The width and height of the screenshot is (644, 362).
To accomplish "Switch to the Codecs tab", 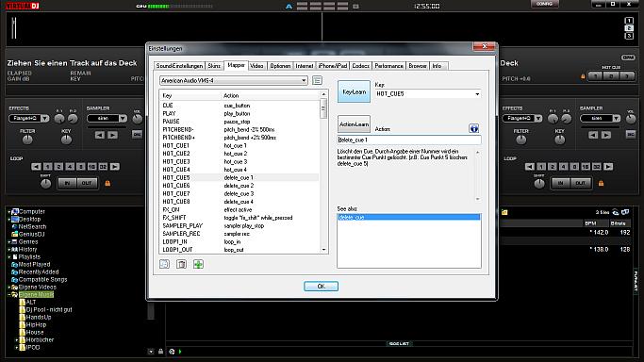I will 360,66.
